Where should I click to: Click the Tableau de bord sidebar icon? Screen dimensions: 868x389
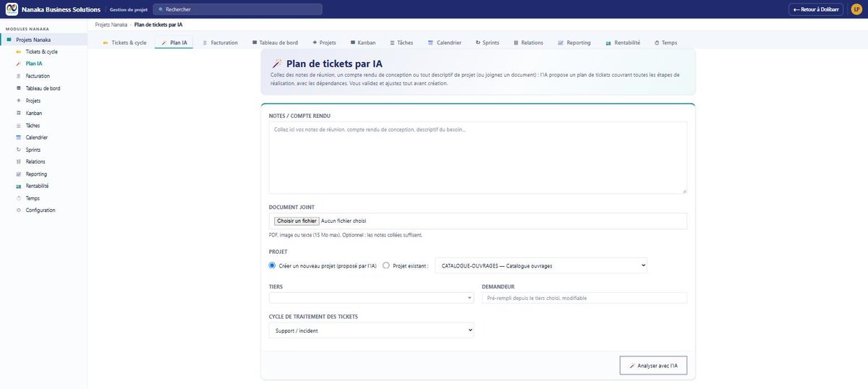[x=19, y=88]
